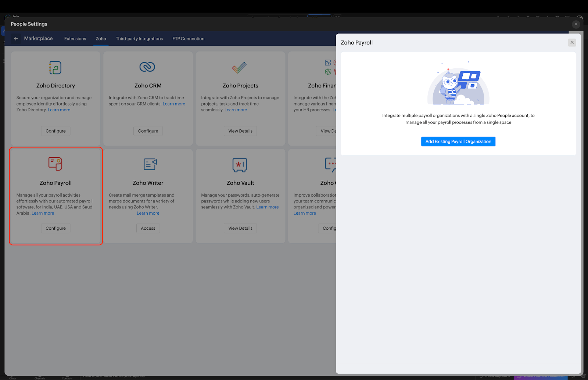Screen dimensions: 588x380
Task: View Details for Zoho Projects
Action: [240, 131]
